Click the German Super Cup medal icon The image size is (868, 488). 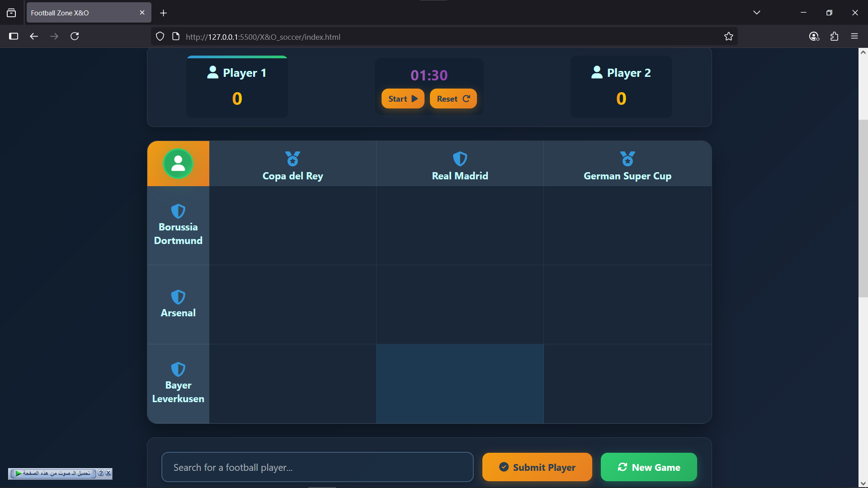click(x=627, y=159)
